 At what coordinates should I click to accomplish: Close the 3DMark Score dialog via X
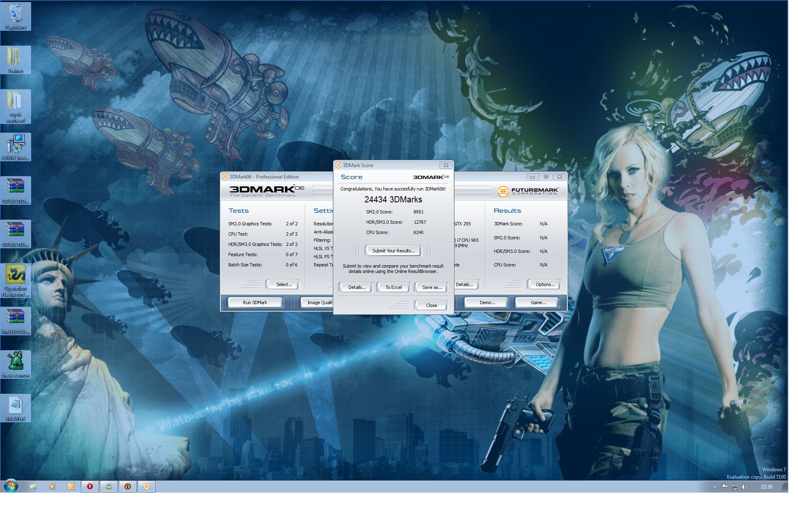click(446, 165)
